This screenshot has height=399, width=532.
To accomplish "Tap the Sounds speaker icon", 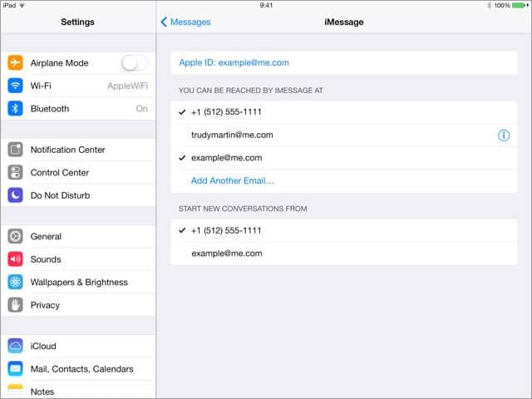I will tap(15, 259).
